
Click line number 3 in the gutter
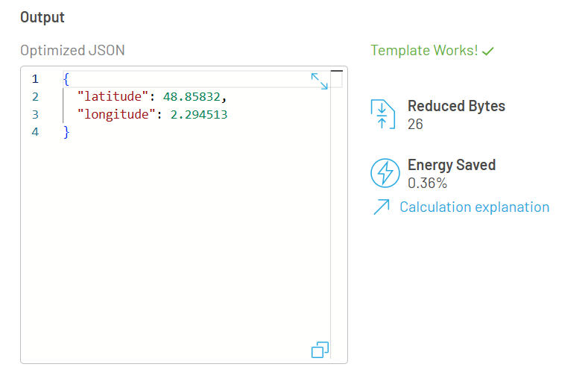click(x=35, y=115)
